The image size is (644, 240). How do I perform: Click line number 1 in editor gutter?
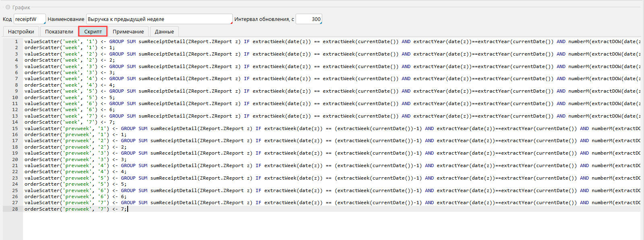click(x=16, y=41)
